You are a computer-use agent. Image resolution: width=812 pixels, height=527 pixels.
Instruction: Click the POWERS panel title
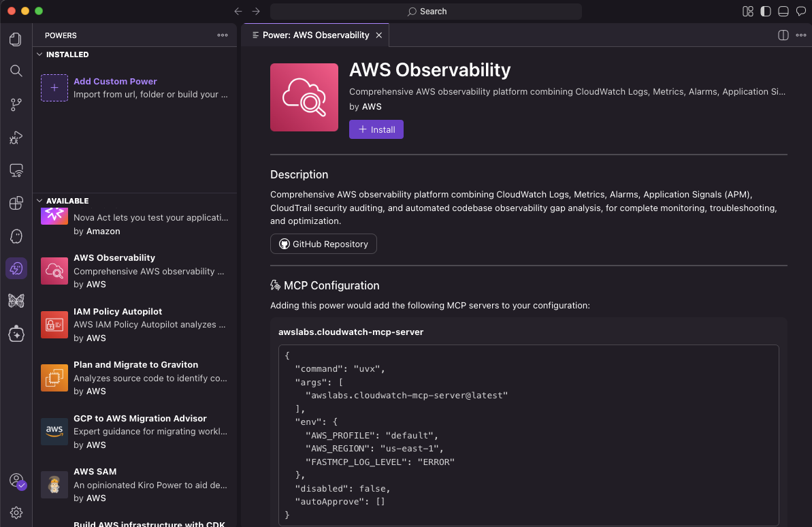(61, 35)
